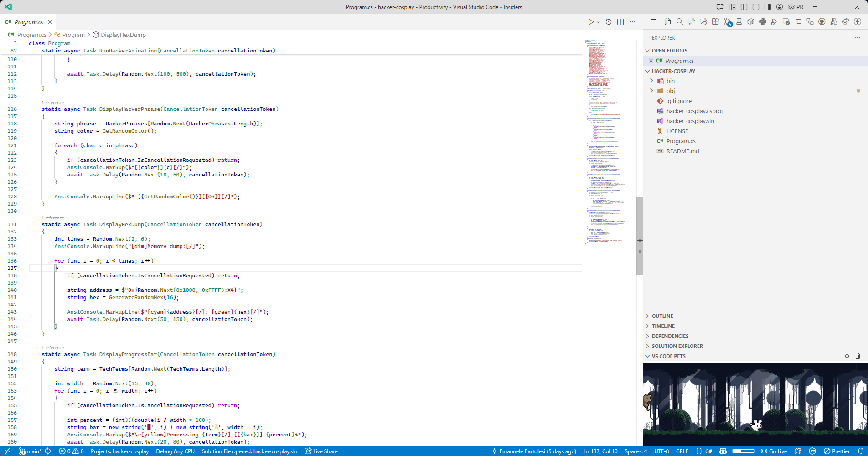Open the GitHub view icon

click(x=822, y=21)
